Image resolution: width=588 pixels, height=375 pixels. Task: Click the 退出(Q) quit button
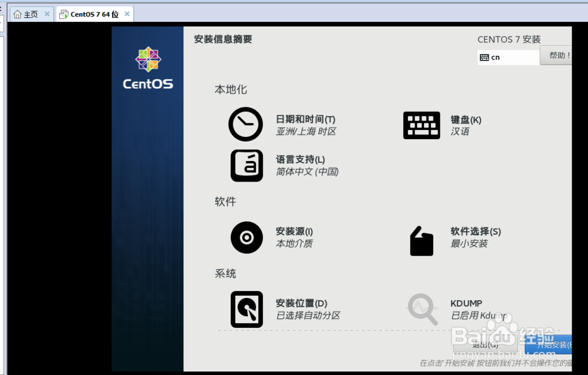click(486, 344)
